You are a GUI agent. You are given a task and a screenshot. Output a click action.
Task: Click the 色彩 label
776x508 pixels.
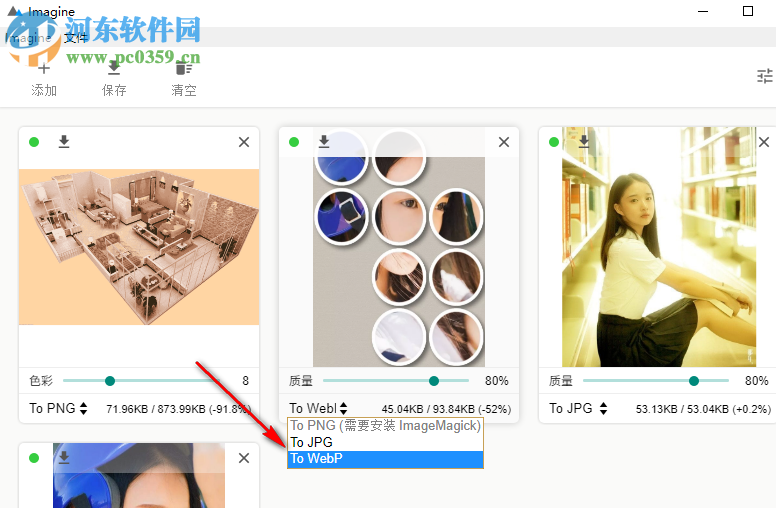coord(41,381)
